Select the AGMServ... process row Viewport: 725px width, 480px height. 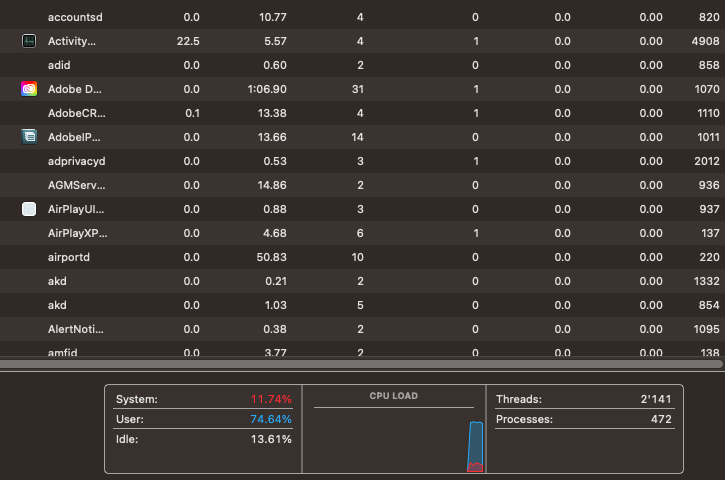pos(362,185)
